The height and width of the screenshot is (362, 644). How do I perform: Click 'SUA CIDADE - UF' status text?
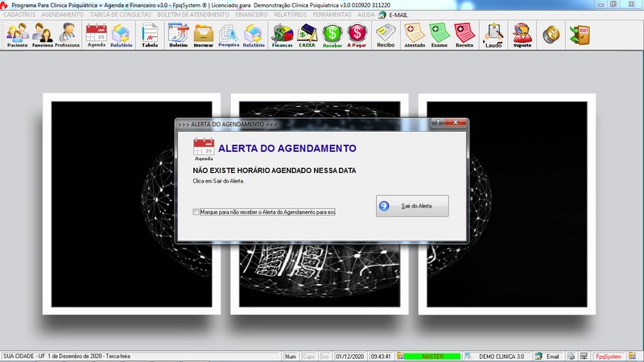(x=24, y=356)
